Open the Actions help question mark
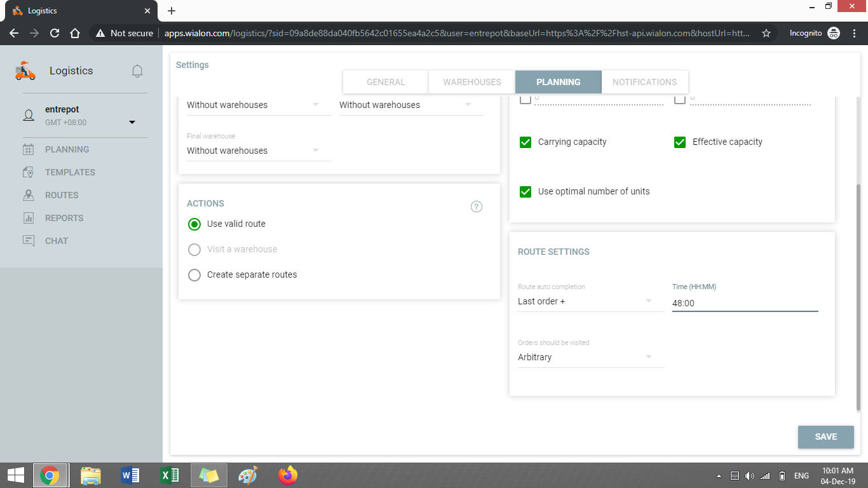The height and width of the screenshot is (488, 868). (477, 207)
